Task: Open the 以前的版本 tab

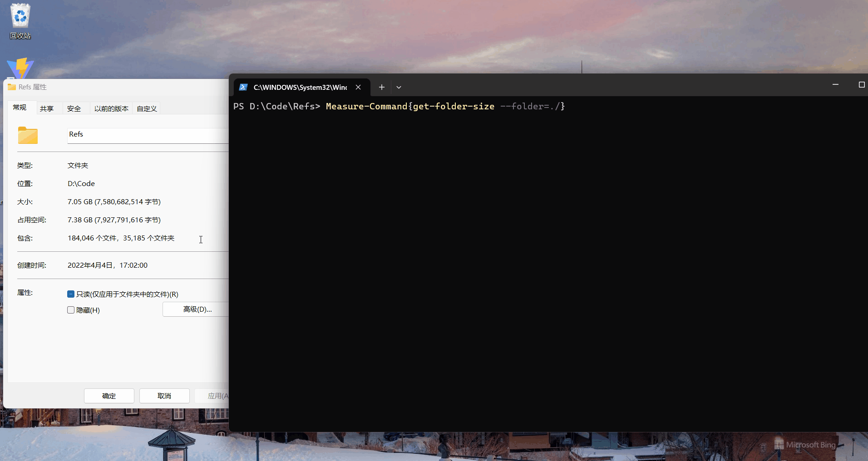Action: 111,108
